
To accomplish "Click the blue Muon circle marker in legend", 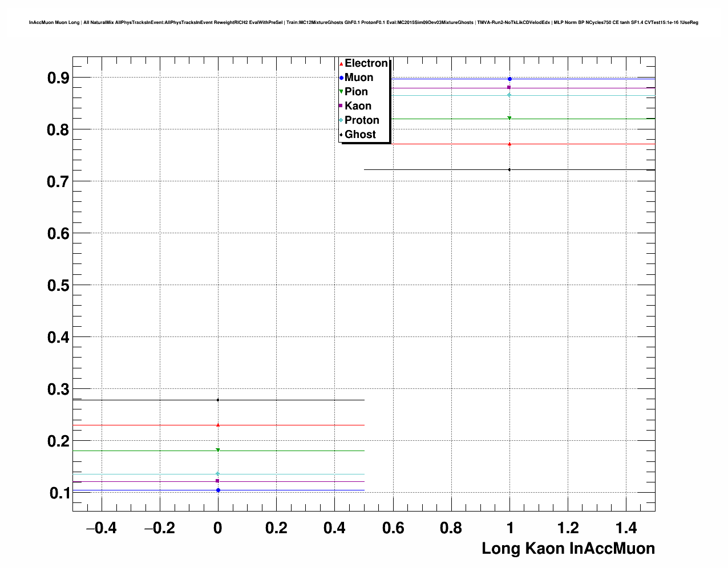I will tap(341, 78).
